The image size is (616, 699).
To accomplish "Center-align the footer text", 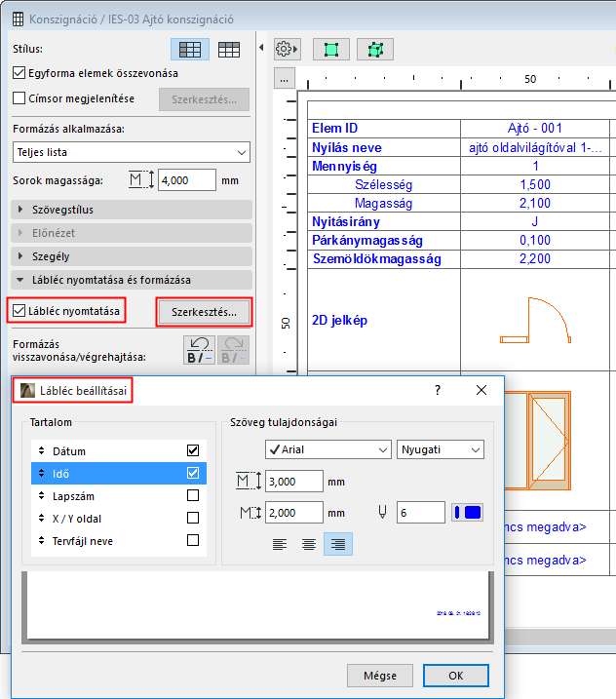I will [309, 544].
